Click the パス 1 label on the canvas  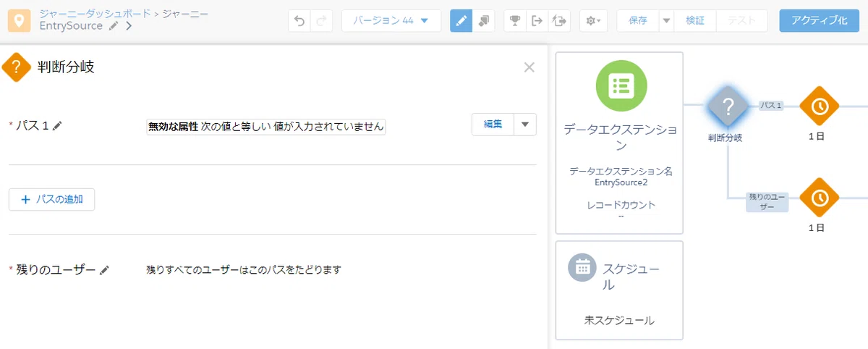pos(771,106)
